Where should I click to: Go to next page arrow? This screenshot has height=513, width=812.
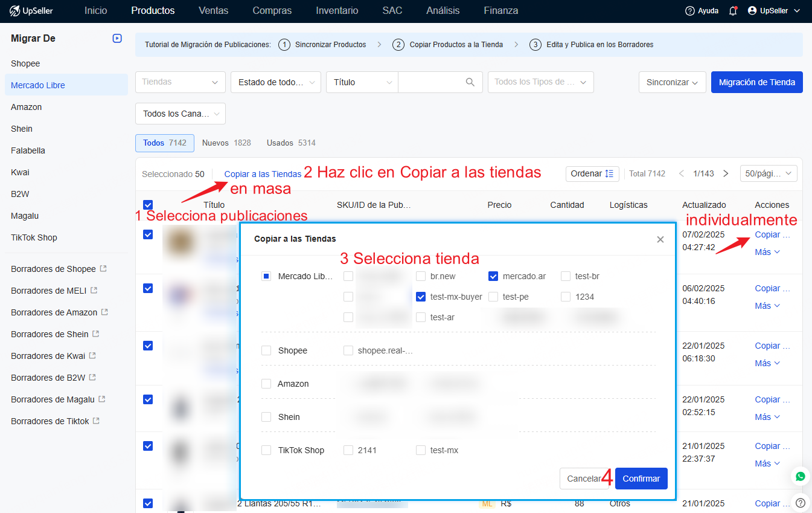pyautogui.click(x=726, y=173)
